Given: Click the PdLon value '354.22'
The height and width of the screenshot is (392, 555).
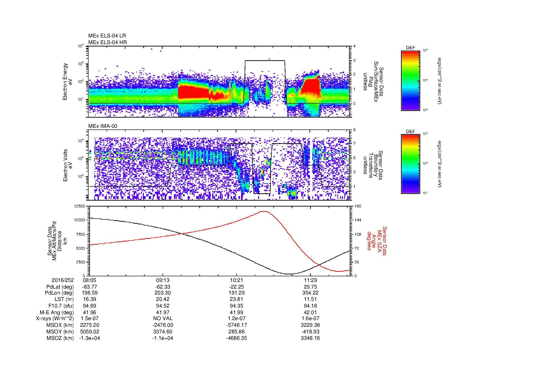Looking at the screenshot, I should click(310, 293).
